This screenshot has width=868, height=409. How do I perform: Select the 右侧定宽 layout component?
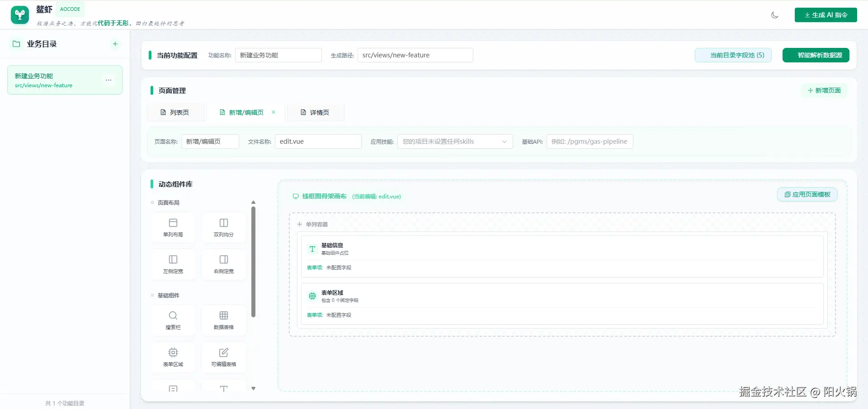pyautogui.click(x=224, y=264)
